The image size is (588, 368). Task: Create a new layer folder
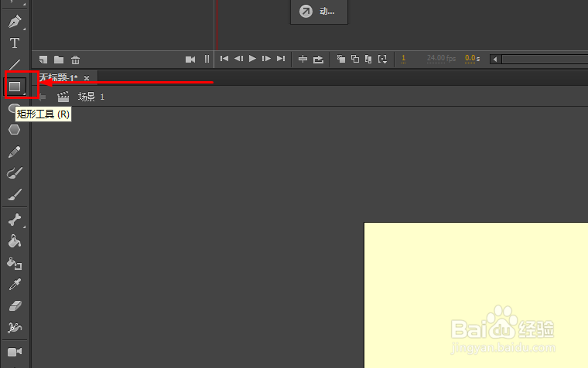pos(59,60)
